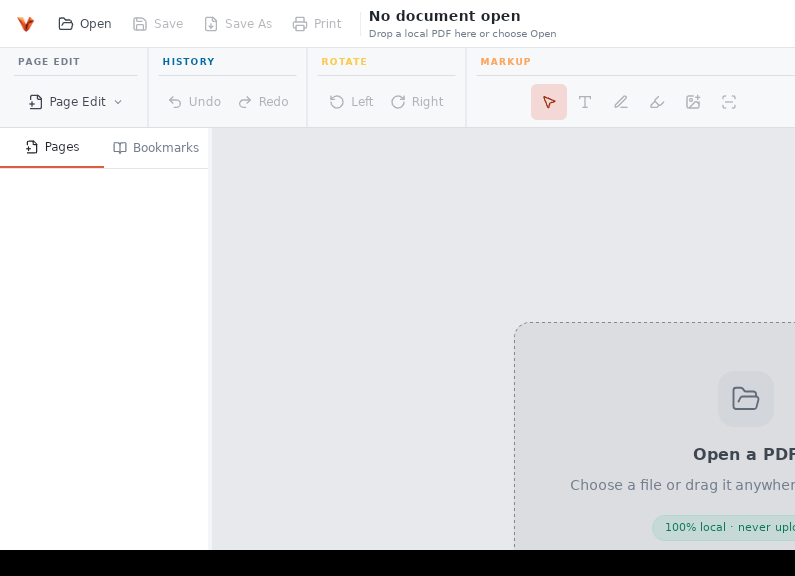Select the pointer selection tool
The height and width of the screenshot is (576, 795).
click(x=549, y=102)
